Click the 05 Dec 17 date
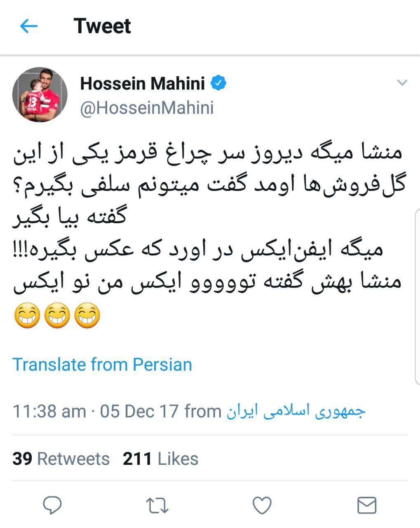This screenshot has height=528, width=420. click(139, 411)
